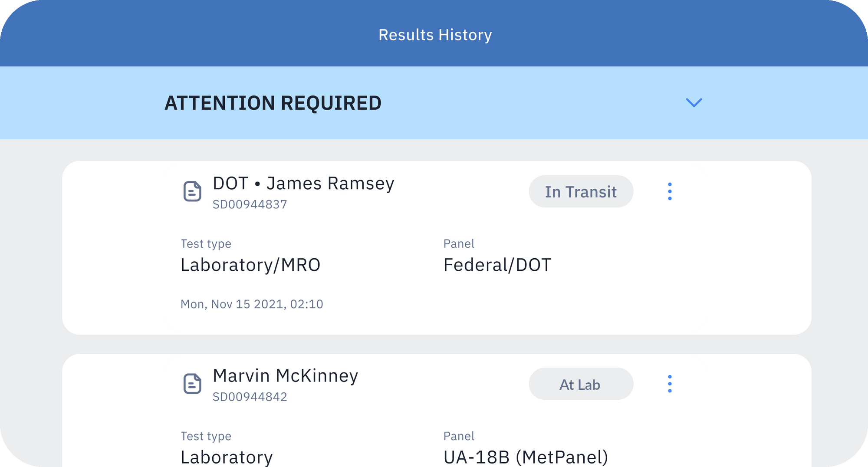The height and width of the screenshot is (467, 868).
Task: Click the Results History page title
Action: [435, 35]
